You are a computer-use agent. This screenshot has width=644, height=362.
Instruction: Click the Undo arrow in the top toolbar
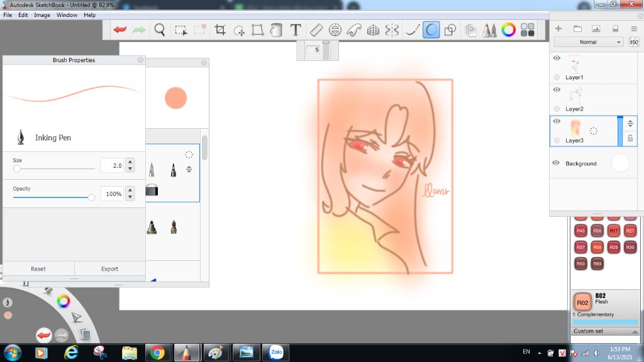pos(120,30)
